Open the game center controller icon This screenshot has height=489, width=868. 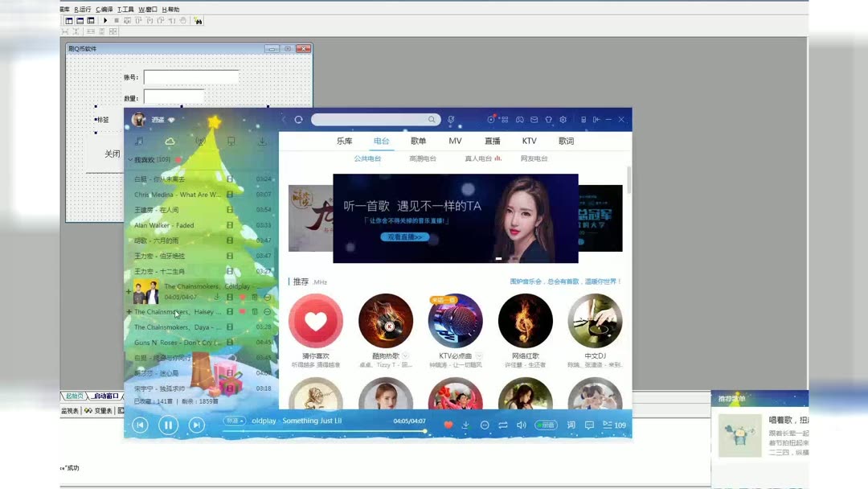coord(520,119)
